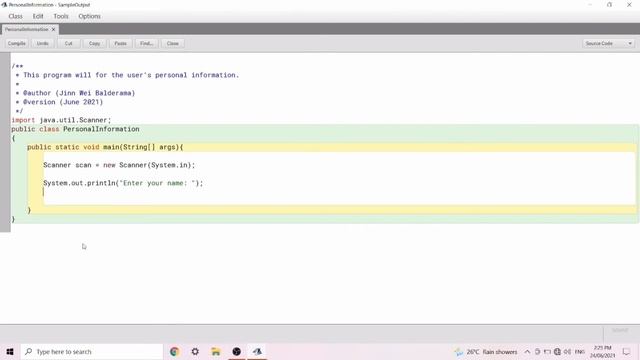Image resolution: width=640 pixels, height=360 pixels.
Task: Open File Explorer from the taskbar
Action: [x=216, y=351]
